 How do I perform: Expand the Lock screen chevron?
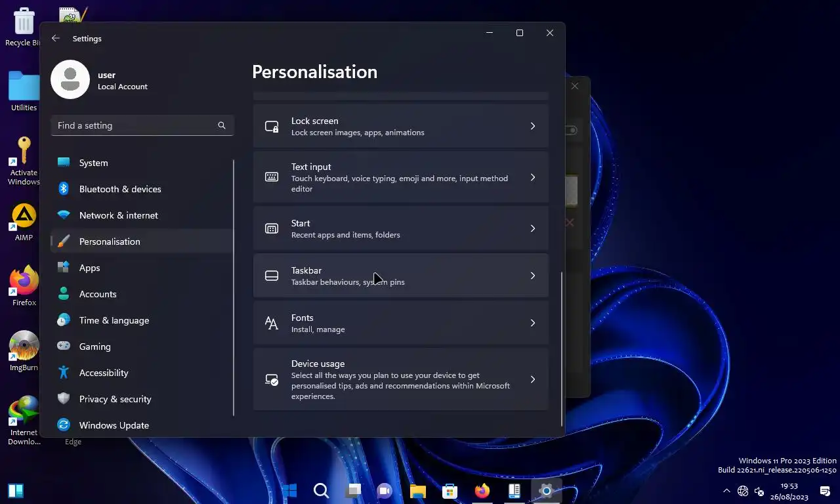(533, 126)
